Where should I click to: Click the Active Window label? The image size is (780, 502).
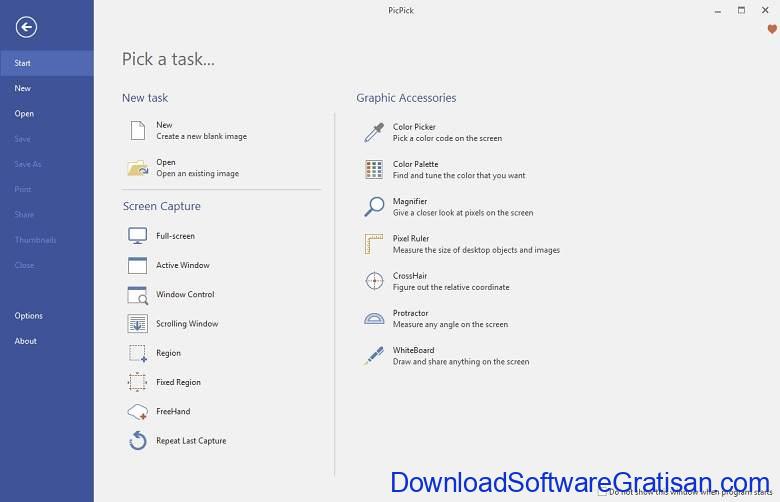183,266
